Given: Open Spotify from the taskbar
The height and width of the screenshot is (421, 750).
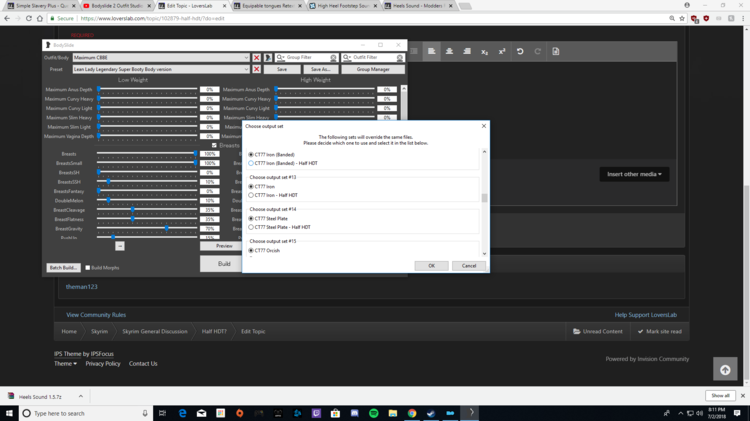Looking at the screenshot, I should (374, 413).
